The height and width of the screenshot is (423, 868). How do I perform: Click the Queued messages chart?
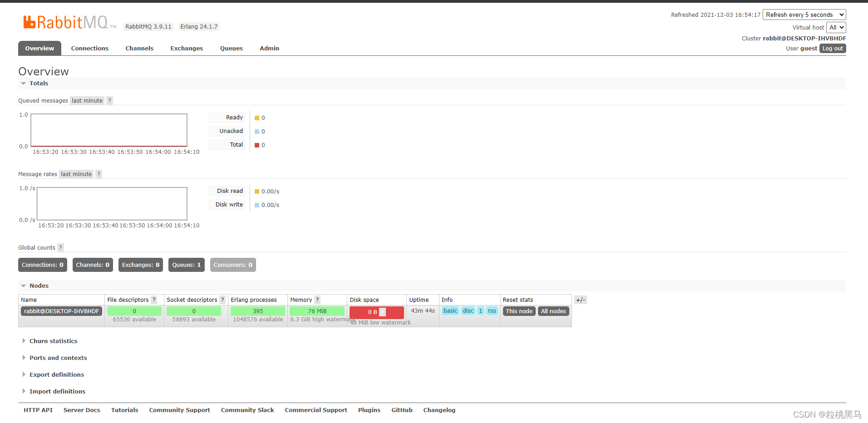click(x=109, y=130)
